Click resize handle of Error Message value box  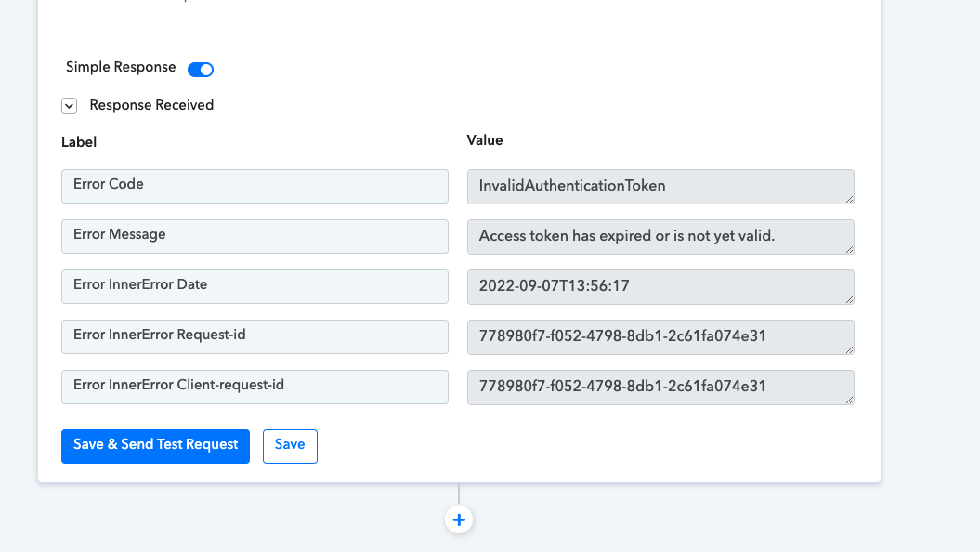[849, 249]
